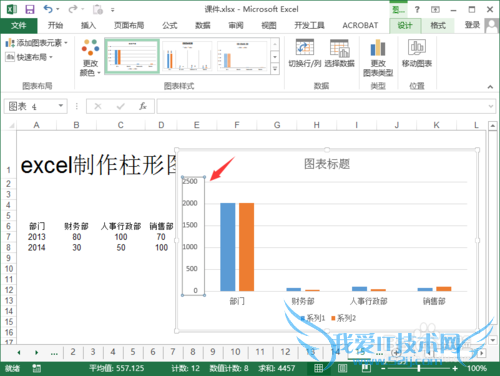The width and height of the screenshot is (500, 376).
Task: Select row header 7
Action: pos(8,237)
